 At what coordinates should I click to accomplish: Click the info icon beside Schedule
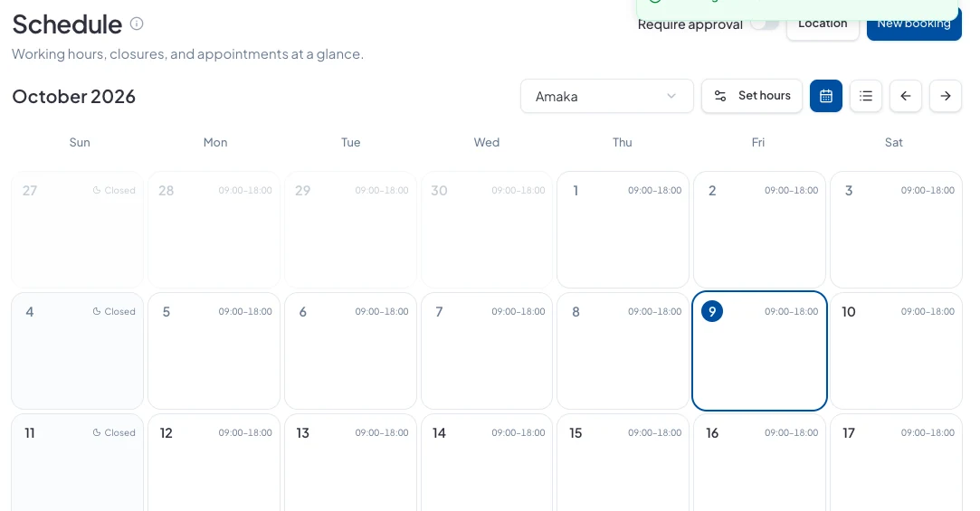coord(137,24)
